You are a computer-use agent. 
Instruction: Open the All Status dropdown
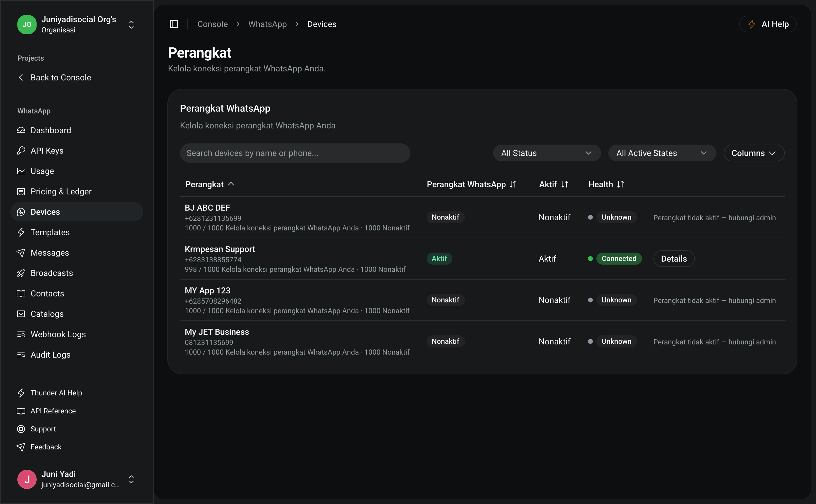[x=547, y=153]
